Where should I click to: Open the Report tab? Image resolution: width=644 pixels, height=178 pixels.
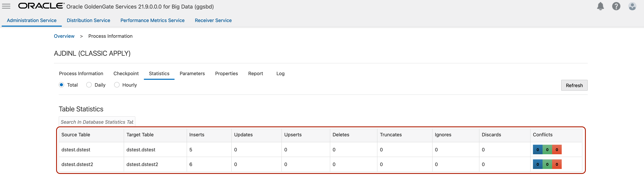[x=255, y=74]
